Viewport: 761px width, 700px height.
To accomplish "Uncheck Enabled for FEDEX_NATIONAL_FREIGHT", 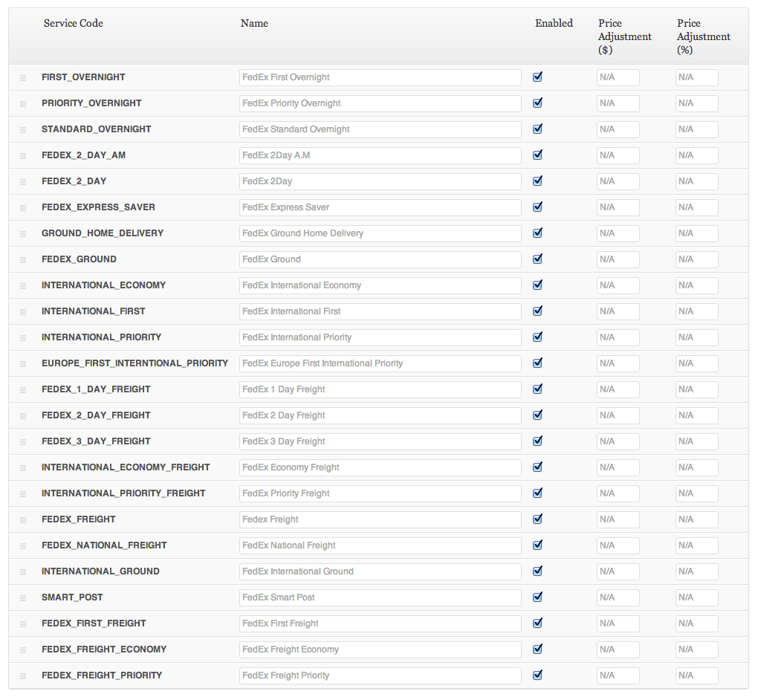I will point(537,545).
